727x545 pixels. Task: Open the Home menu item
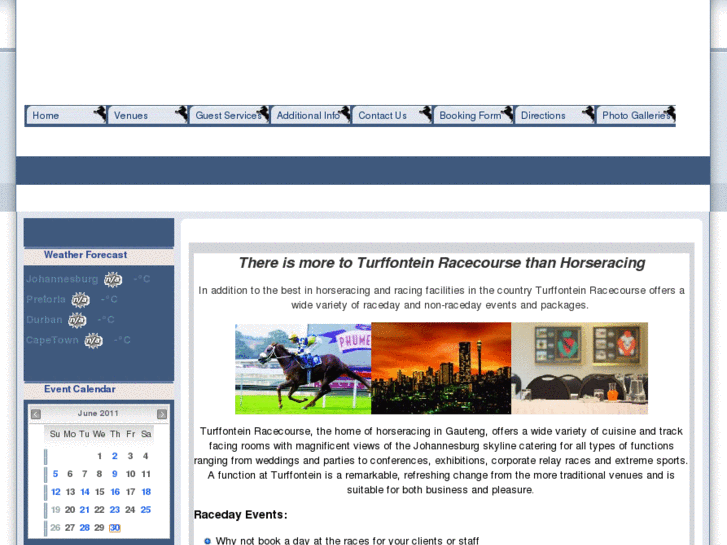(x=66, y=115)
